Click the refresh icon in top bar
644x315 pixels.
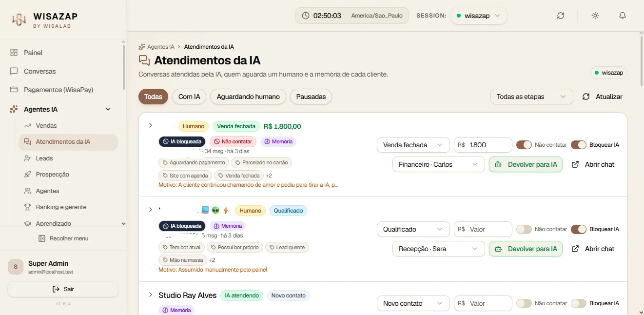pyautogui.click(x=561, y=16)
